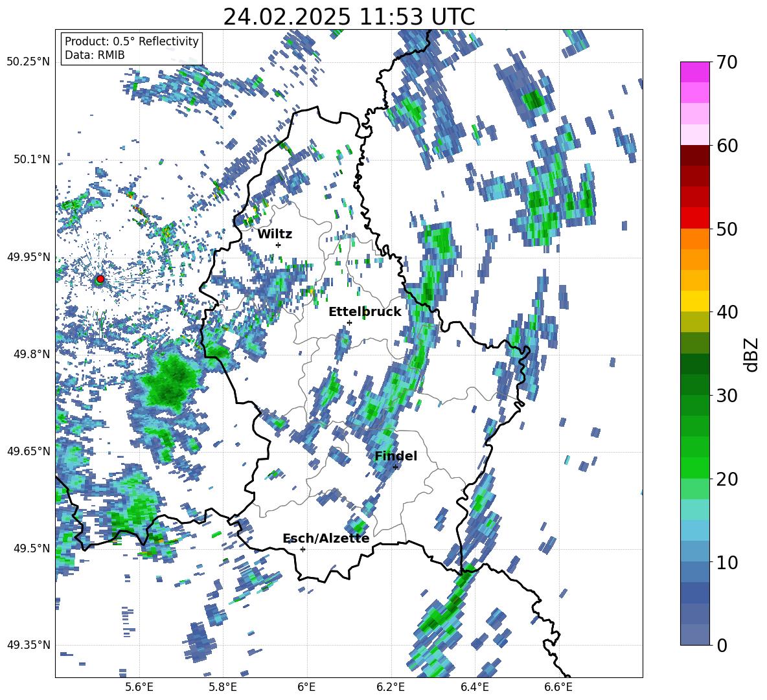Click the Esch/Alzette station cross marker
The width and height of the screenshot is (767, 700).
coord(303,549)
